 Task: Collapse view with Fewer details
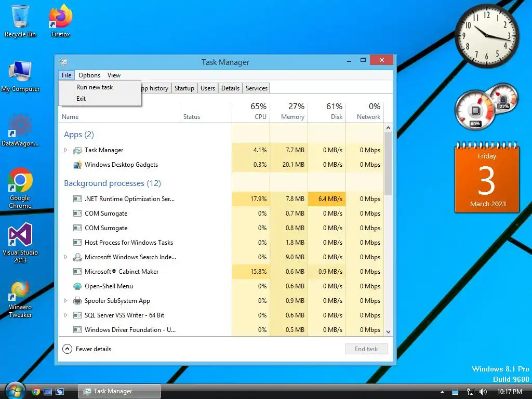click(x=87, y=349)
